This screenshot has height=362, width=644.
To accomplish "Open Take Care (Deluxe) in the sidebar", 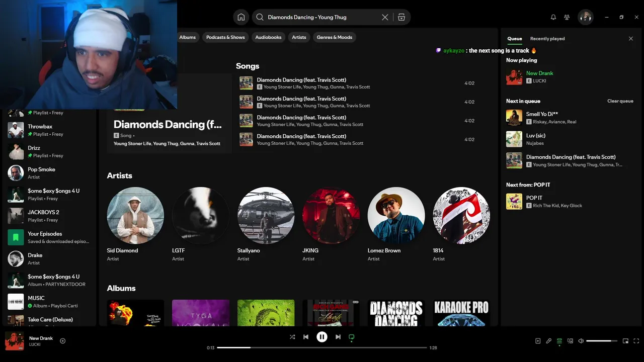I will 49,320.
